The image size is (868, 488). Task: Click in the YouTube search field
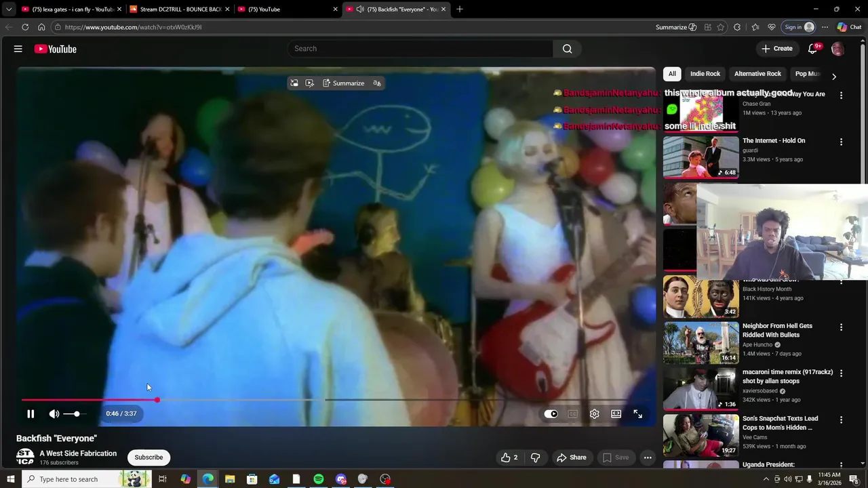(420, 49)
